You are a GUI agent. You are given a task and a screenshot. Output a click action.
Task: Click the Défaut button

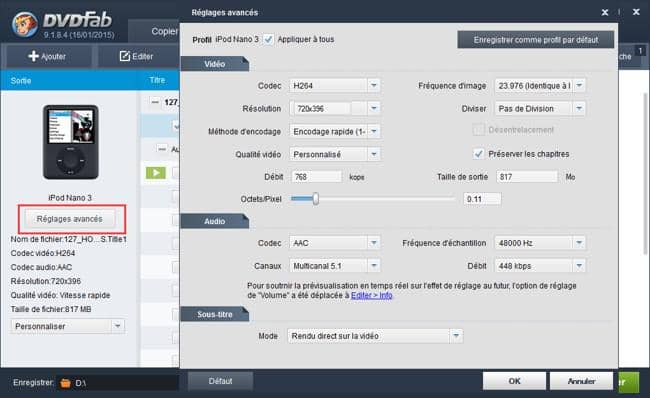(220, 381)
